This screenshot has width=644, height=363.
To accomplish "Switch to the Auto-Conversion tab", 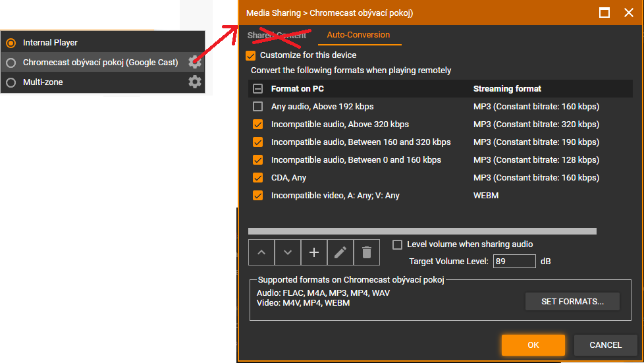I will coord(358,35).
